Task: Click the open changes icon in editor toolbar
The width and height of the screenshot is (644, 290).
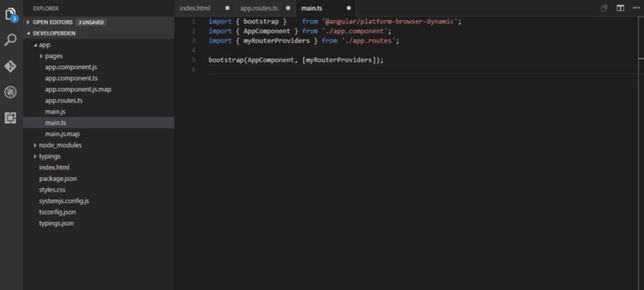Action: 604,8
